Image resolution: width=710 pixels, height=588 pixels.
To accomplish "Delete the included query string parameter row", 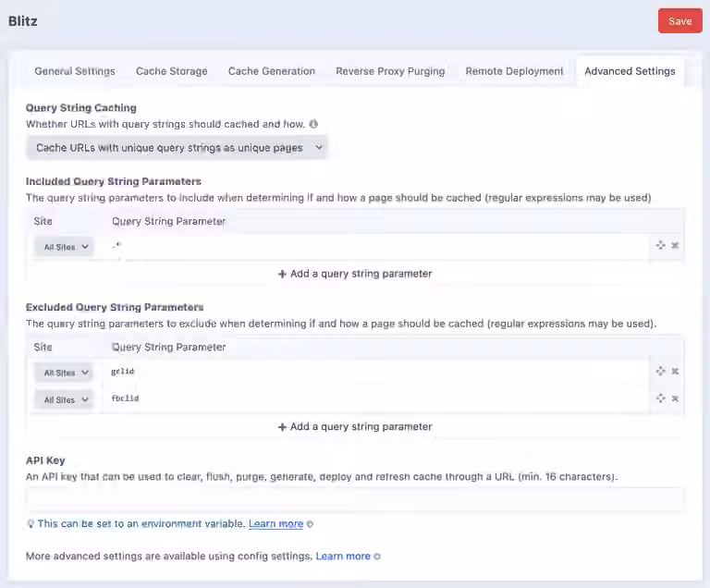I will click(675, 245).
